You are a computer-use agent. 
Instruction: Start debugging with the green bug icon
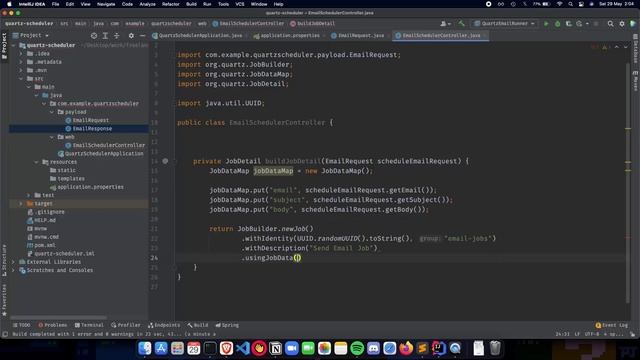[557, 24]
